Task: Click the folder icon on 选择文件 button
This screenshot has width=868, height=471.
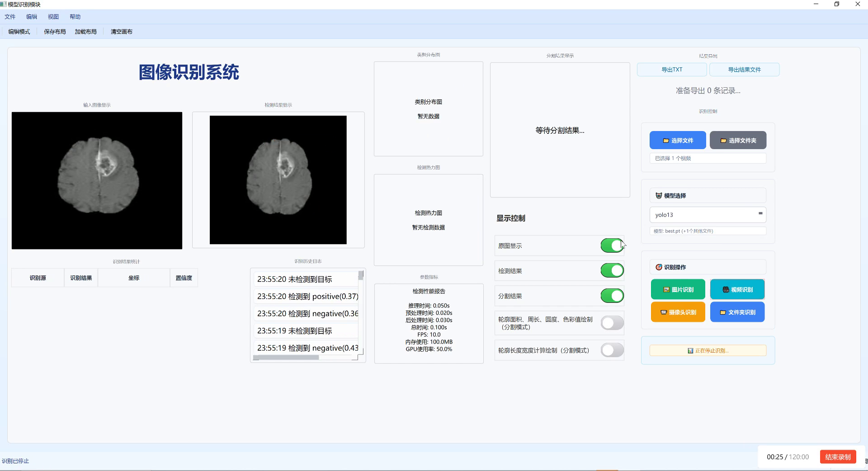Action: click(x=666, y=140)
